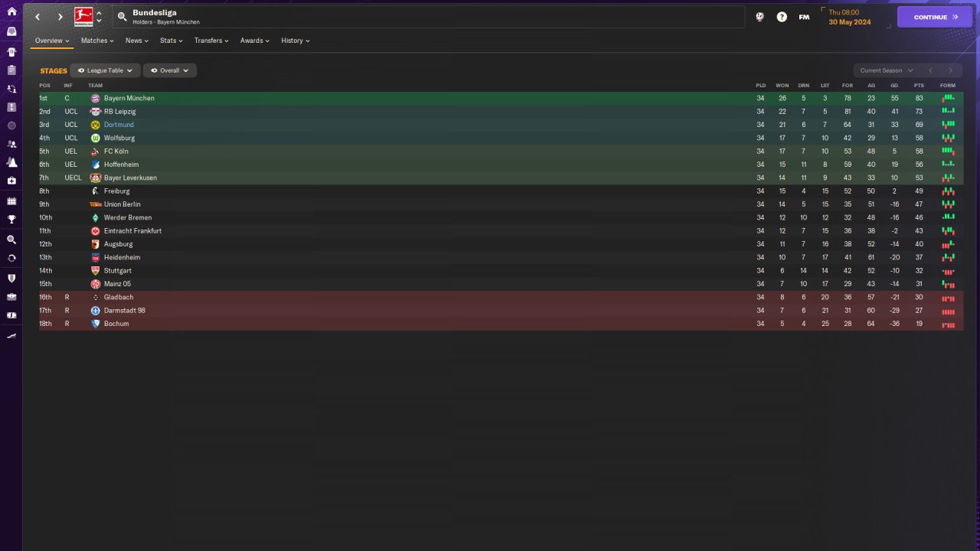980x551 pixels.
Task: Click the Continue button
Action: point(935,17)
